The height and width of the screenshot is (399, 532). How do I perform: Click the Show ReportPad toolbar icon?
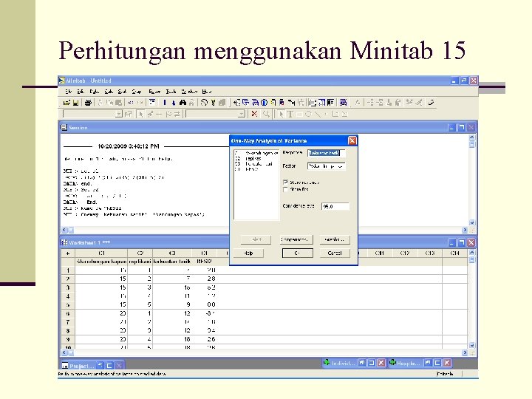[282, 103]
